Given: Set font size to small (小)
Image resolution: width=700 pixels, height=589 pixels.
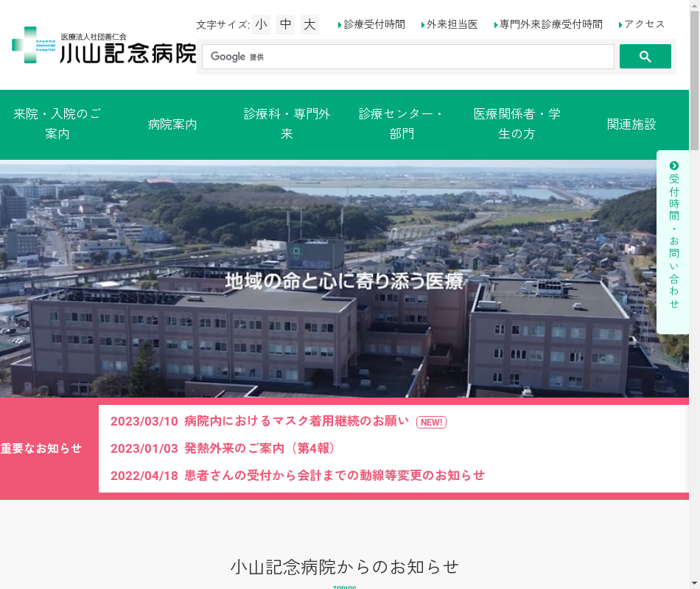Looking at the screenshot, I should [x=262, y=24].
